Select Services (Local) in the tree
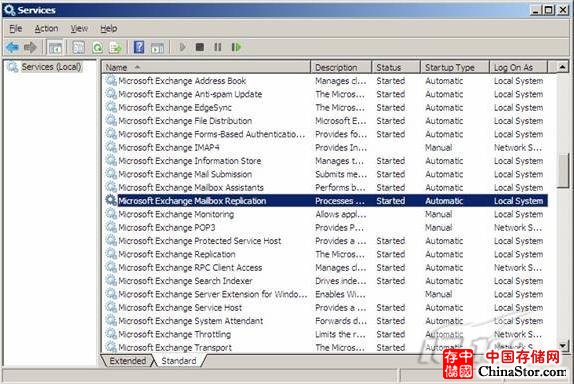The width and height of the screenshot is (574, 384). coord(51,67)
